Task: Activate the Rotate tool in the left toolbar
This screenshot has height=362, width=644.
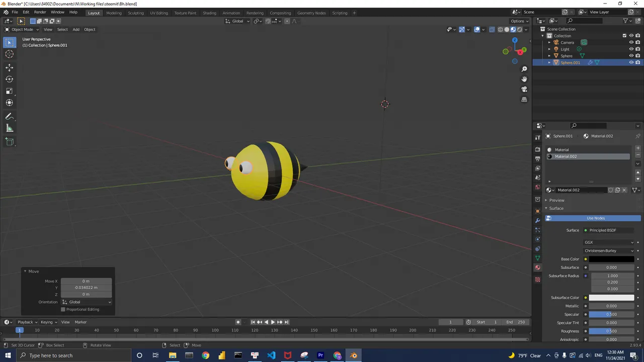Action: (10, 79)
